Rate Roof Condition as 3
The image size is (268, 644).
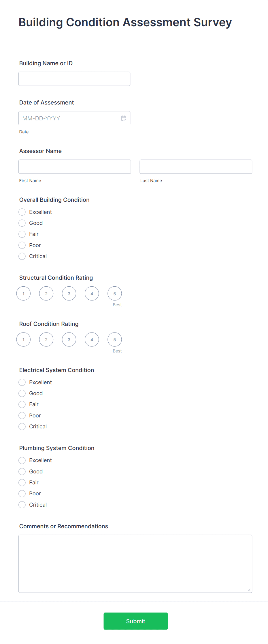pos(69,339)
